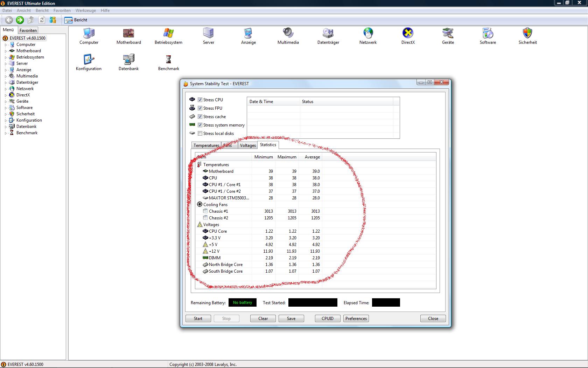Click the Bericht report toolbar button
Image resolution: width=588 pixels, height=368 pixels.
click(x=76, y=20)
